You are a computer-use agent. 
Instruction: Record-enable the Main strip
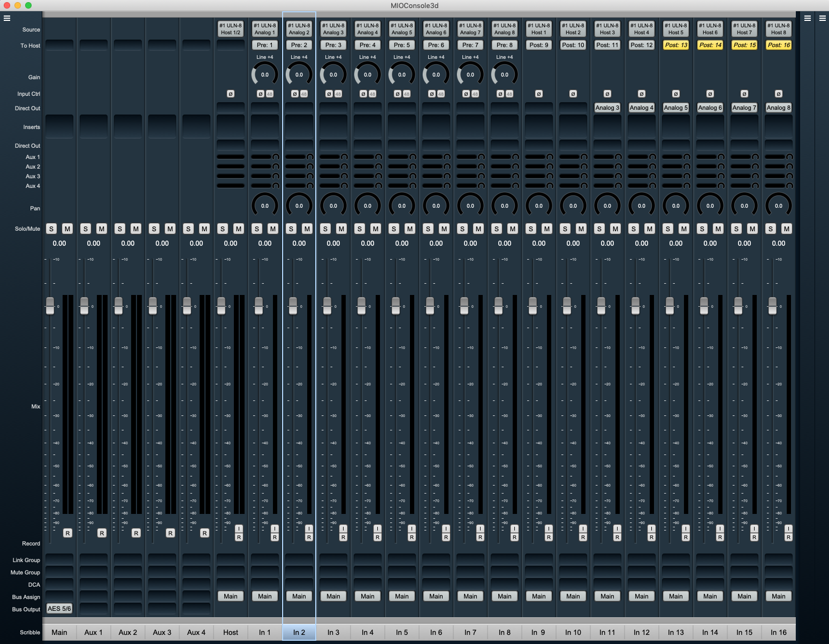tap(67, 533)
